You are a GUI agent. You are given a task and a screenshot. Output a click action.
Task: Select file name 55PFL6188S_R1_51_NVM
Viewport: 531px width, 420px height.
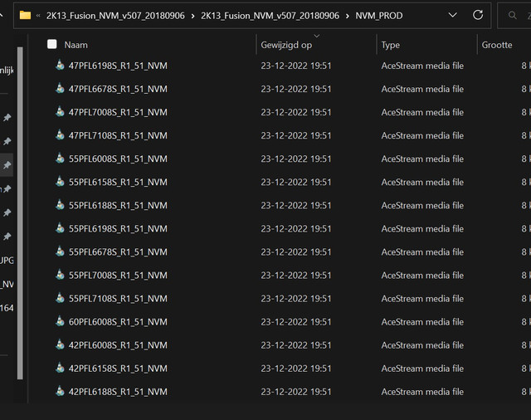click(118, 206)
